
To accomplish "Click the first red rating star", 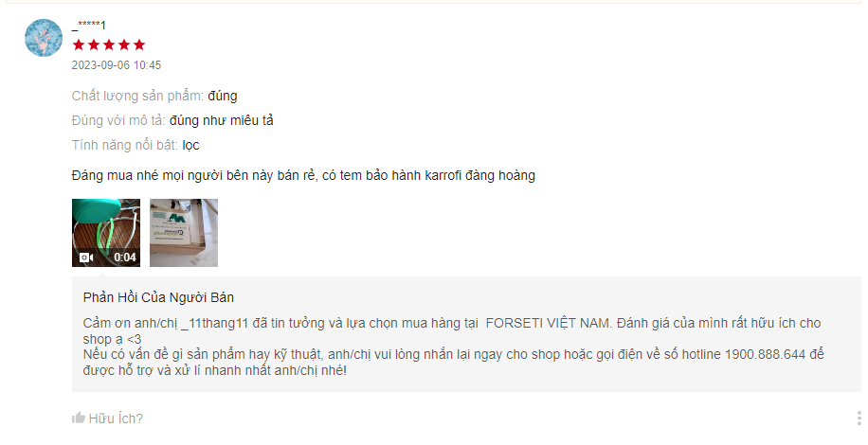I will 79,44.
